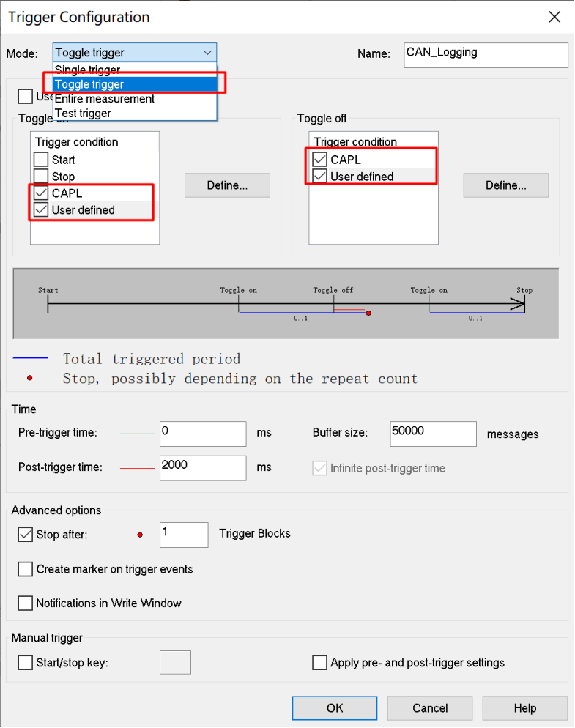Click the 'Total triggered period' legend text

[x=152, y=358]
